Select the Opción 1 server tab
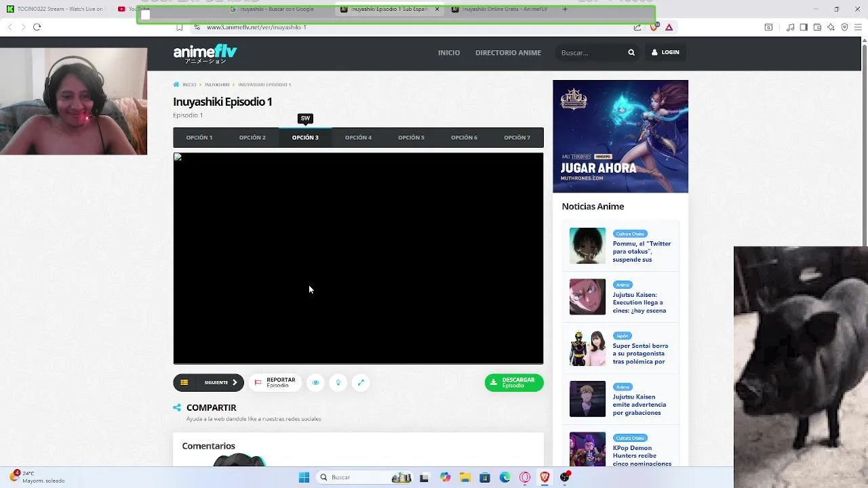Image resolution: width=868 pixels, height=488 pixels. (x=199, y=138)
